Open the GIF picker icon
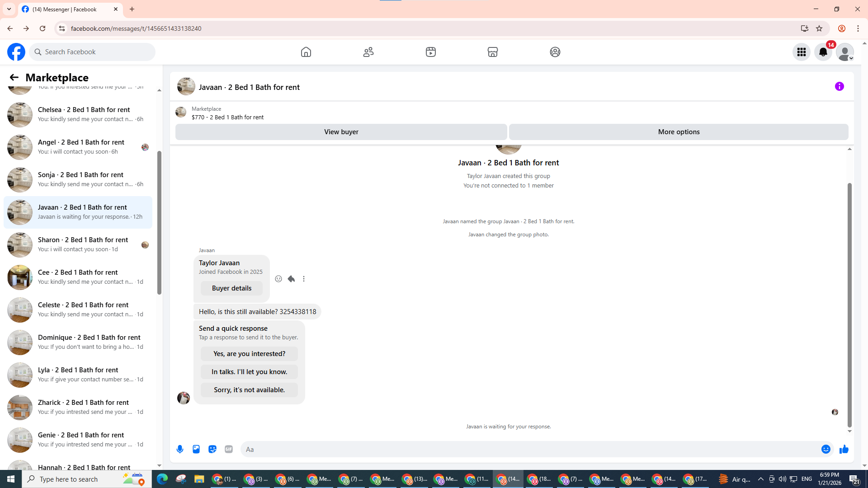 [x=229, y=449]
